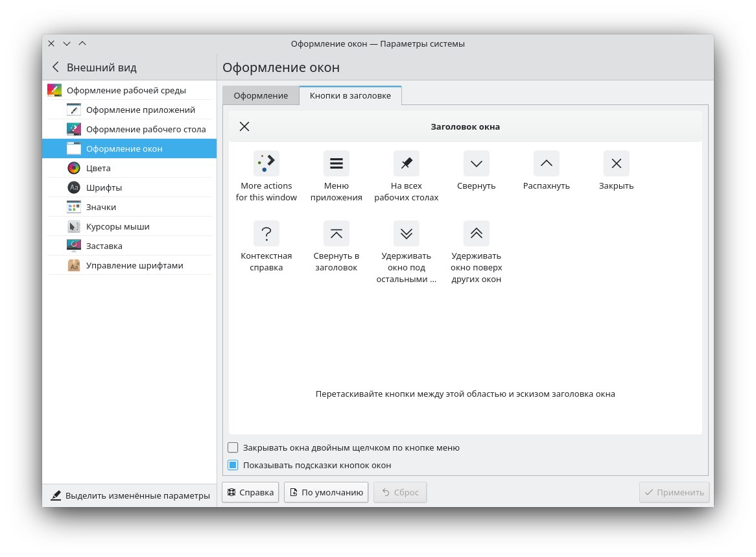Choose the "Распахнуть" up-chevron icon in the grid
This screenshot has width=756, height=557.
click(547, 163)
